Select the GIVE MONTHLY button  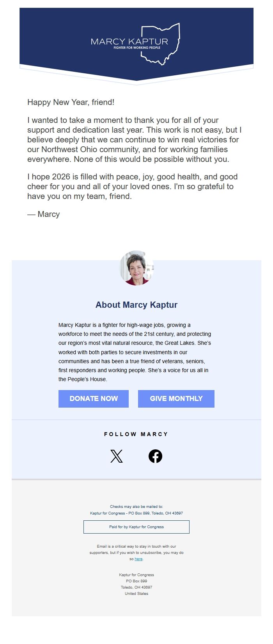(176, 399)
